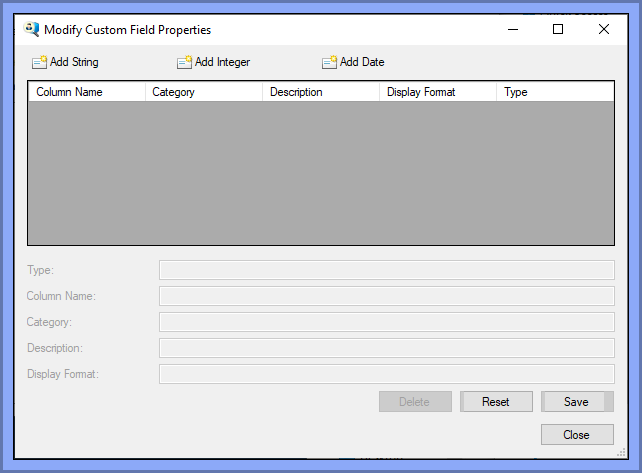Screen dimensions: 642x473
Task: Click the Reset button
Action: coord(496,402)
